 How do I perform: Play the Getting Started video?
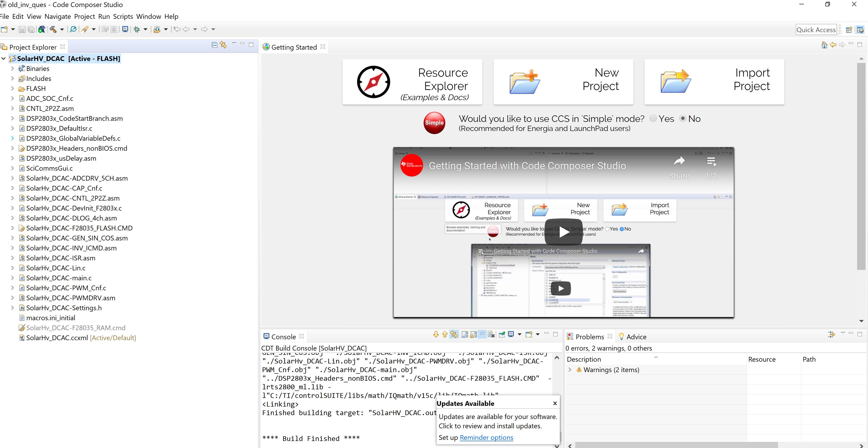563,232
